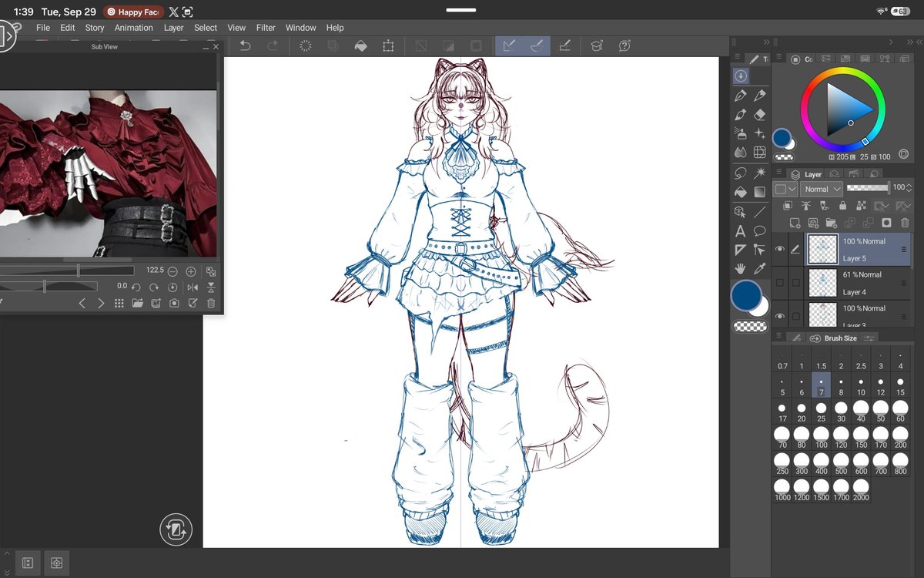
Task: Flip Sub View image horizontally
Action: click(x=192, y=287)
